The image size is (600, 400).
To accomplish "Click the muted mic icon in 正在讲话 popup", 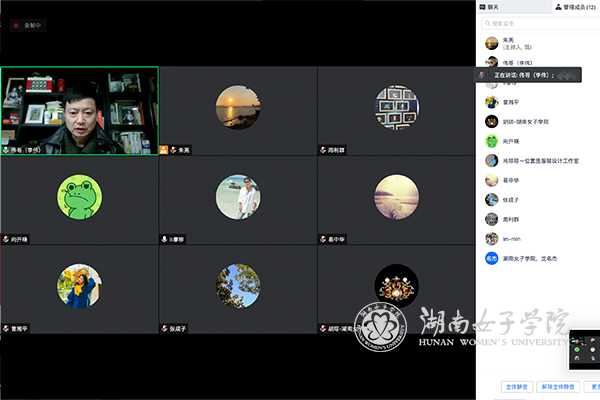I will pos(482,75).
